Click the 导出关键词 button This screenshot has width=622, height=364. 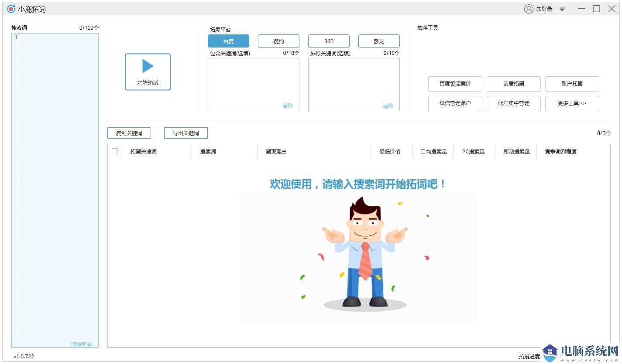point(186,133)
